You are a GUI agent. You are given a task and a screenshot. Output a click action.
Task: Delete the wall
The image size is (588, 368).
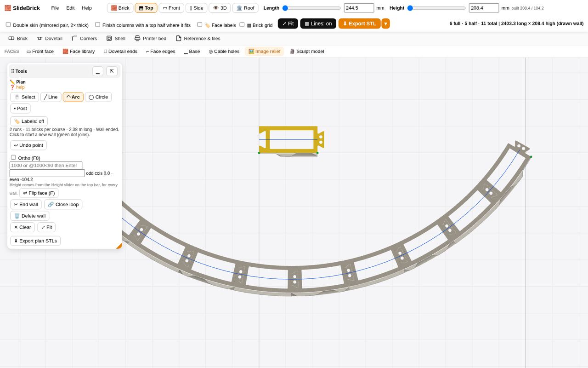pyautogui.click(x=30, y=216)
